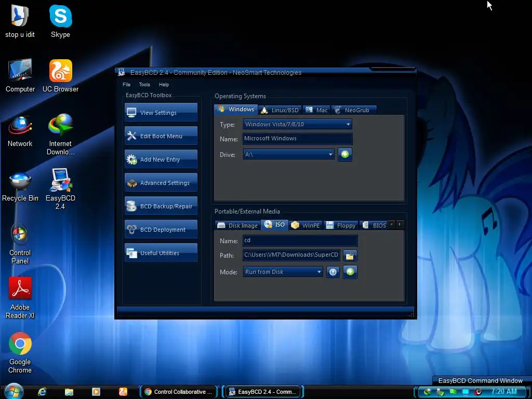The image size is (532, 399).
Task: Switch to the Disk Image tab
Action: pyautogui.click(x=237, y=225)
